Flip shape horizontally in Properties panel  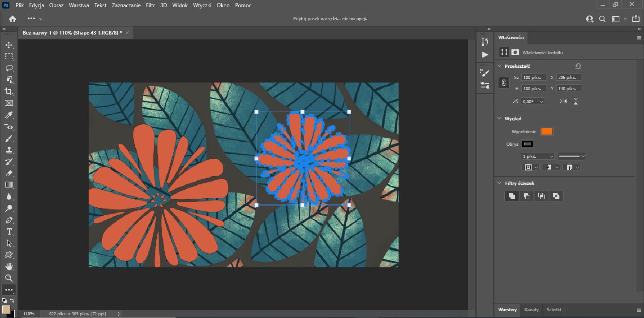pyautogui.click(x=563, y=101)
